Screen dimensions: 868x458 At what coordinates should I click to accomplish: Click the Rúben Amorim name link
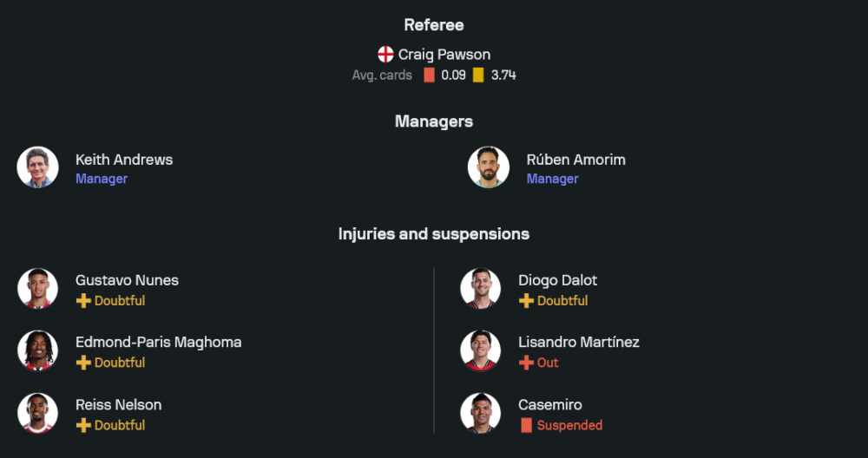(x=575, y=160)
